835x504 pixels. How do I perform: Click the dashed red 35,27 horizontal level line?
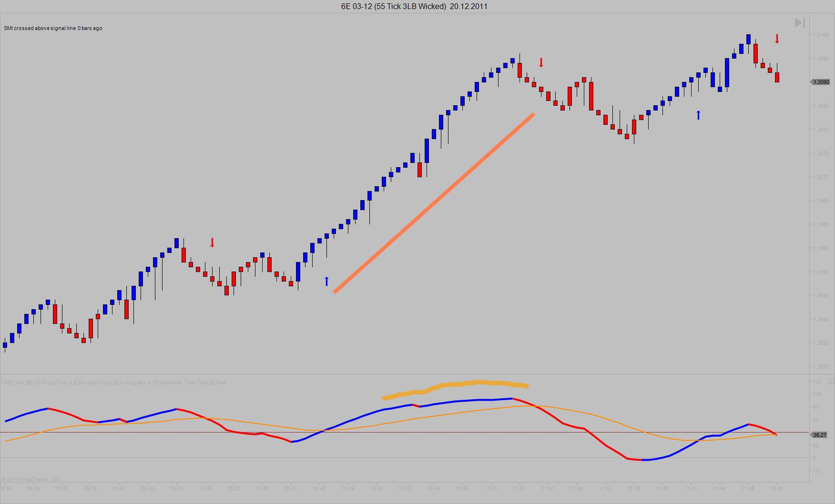[405, 433]
